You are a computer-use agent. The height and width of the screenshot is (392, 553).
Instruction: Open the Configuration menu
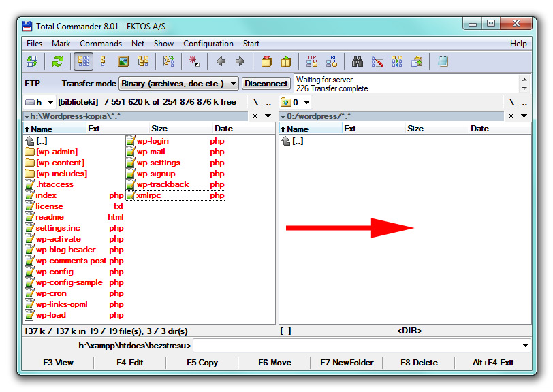click(208, 44)
